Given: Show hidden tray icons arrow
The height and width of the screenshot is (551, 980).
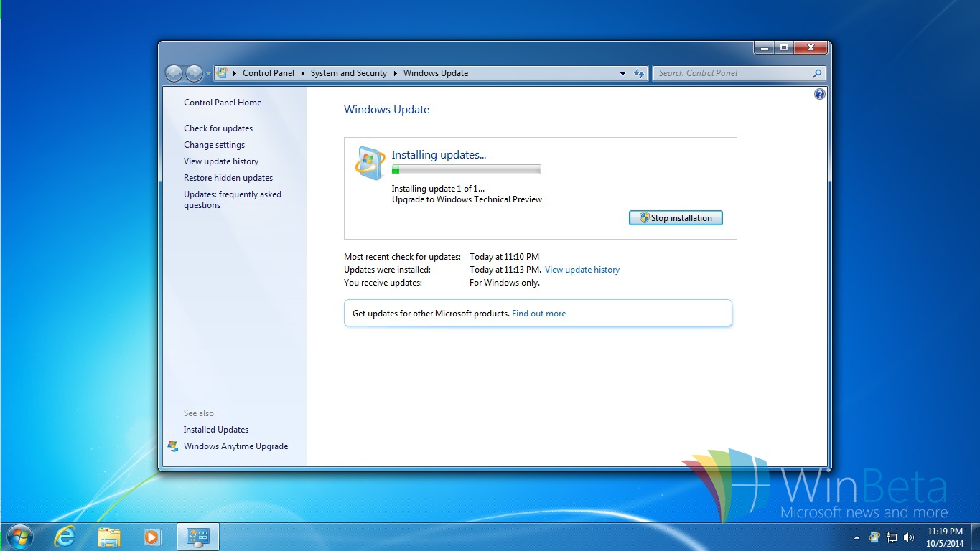Looking at the screenshot, I should (x=857, y=537).
